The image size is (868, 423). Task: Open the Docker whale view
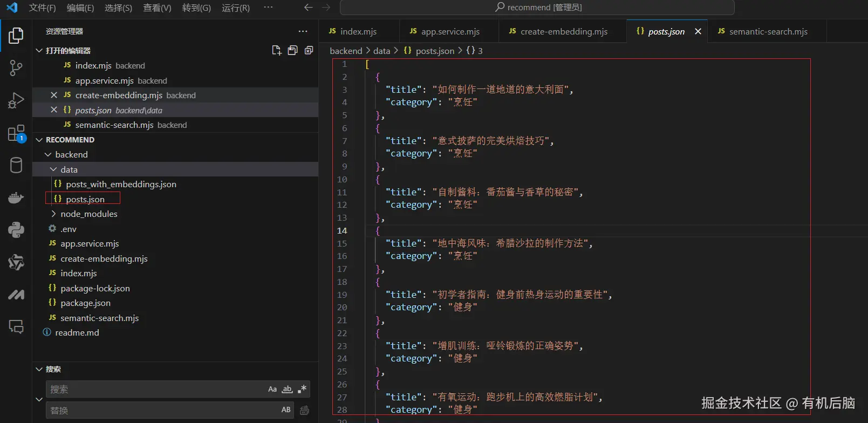pos(16,198)
